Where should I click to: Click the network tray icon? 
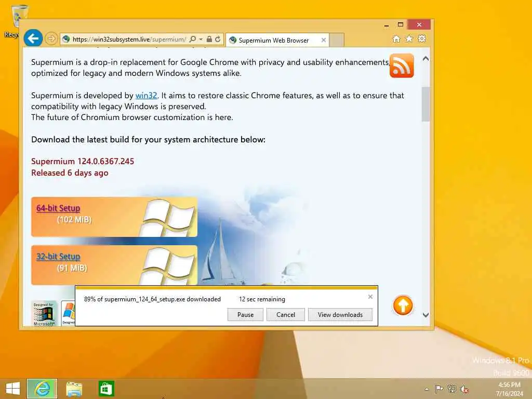click(x=452, y=389)
